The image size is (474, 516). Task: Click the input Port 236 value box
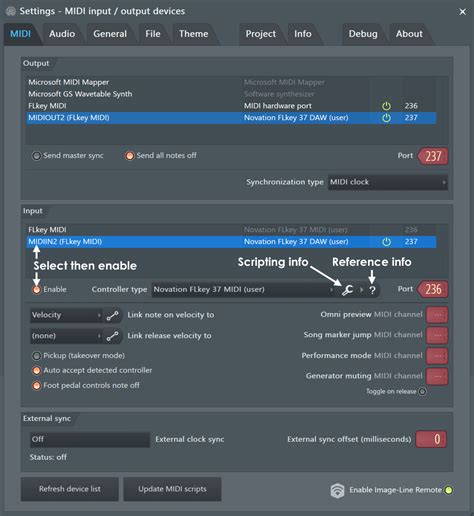coord(433,289)
